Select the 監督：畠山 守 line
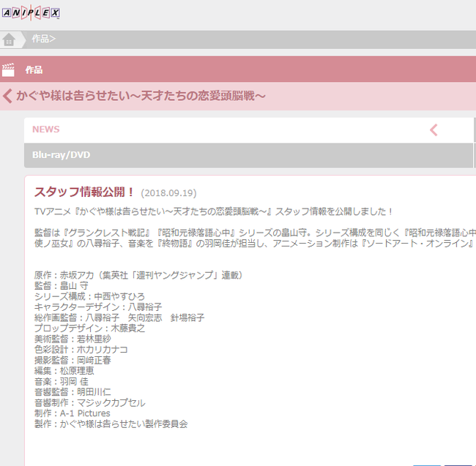Screen dimensions: 476x466 click(x=62, y=286)
